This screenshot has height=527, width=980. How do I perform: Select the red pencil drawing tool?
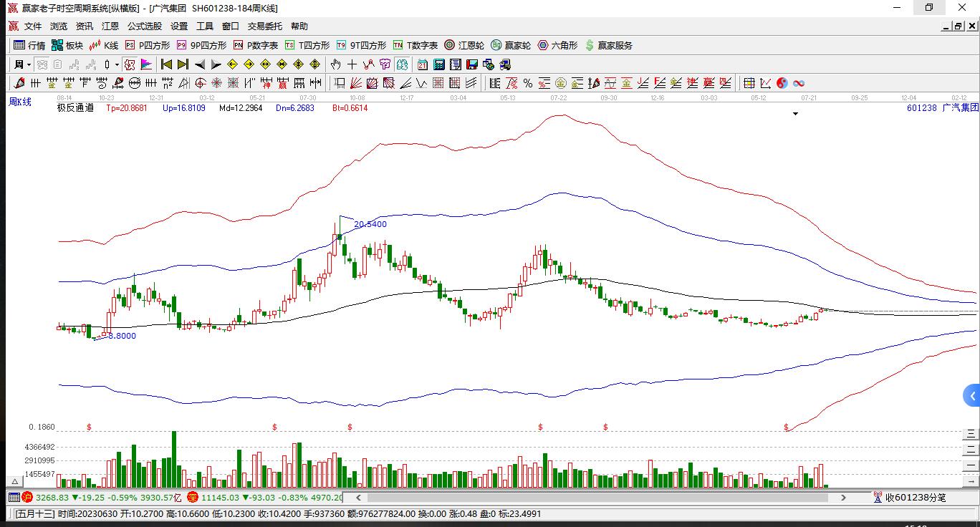pyautogui.click(x=19, y=83)
